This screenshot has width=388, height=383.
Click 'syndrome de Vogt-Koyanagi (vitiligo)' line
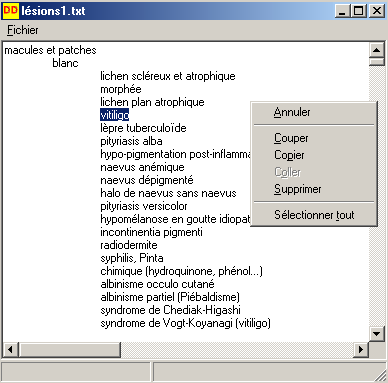coord(185,323)
